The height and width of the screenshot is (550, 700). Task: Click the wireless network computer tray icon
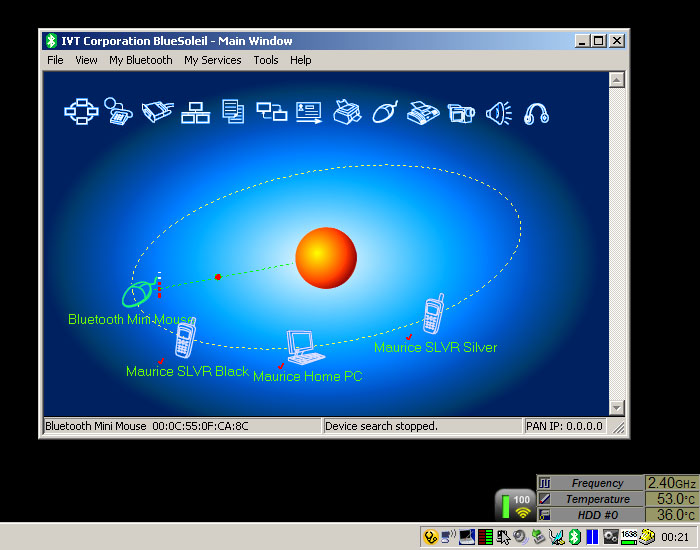click(448, 537)
